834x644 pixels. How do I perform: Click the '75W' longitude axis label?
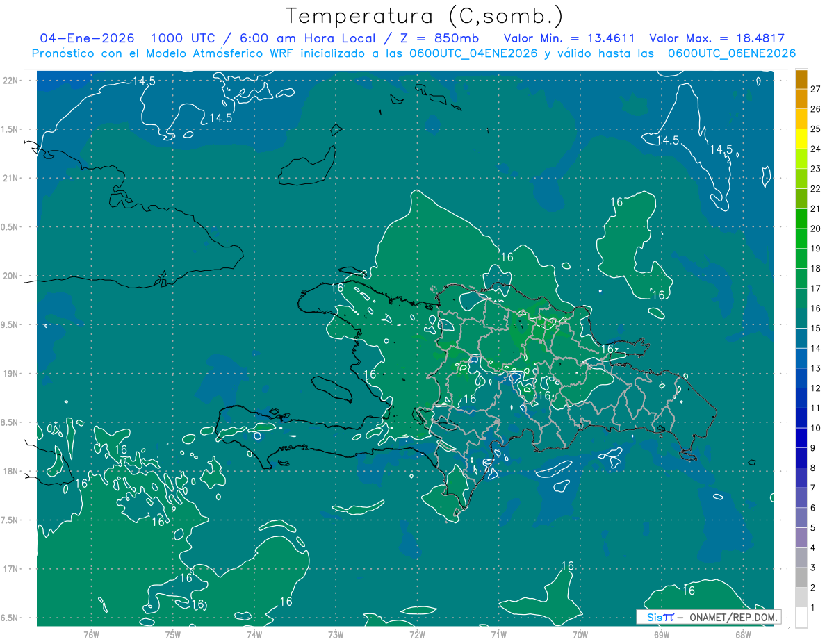pyautogui.click(x=172, y=635)
